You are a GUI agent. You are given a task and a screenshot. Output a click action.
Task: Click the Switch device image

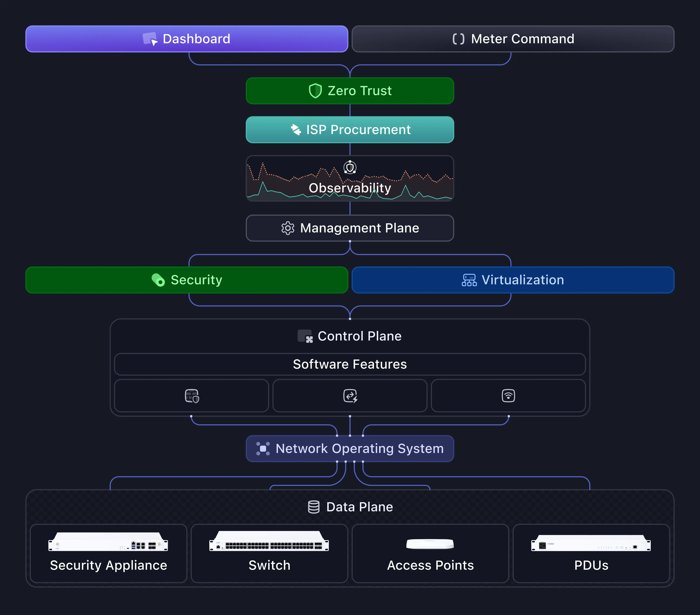pyautogui.click(x=269, y=541)
